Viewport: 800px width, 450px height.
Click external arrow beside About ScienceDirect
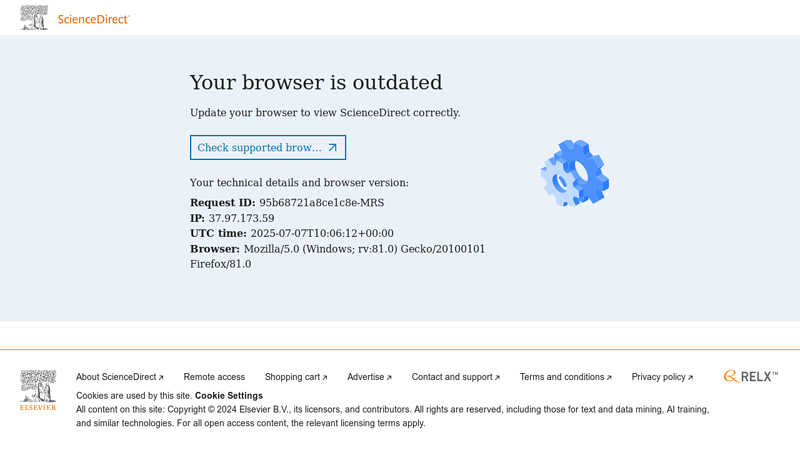pos(161,378)
